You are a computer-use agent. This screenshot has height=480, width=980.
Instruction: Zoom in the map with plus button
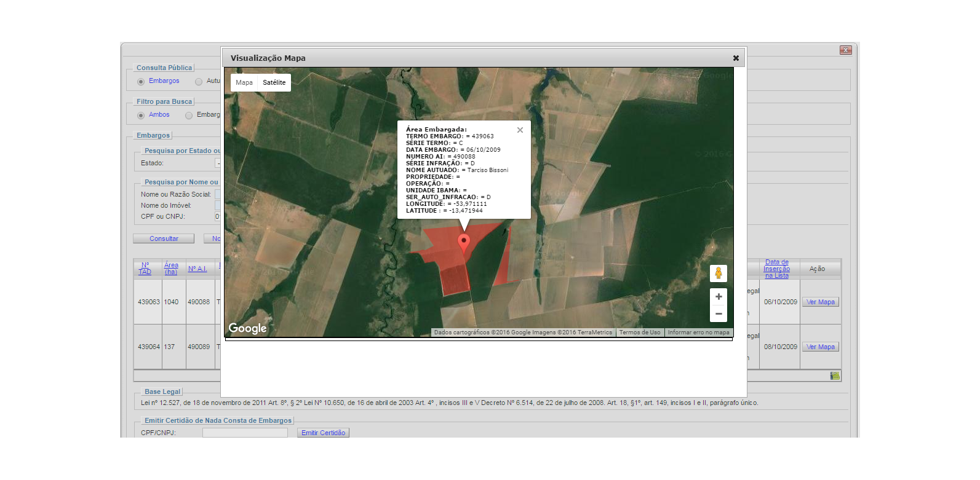point(718,297)
